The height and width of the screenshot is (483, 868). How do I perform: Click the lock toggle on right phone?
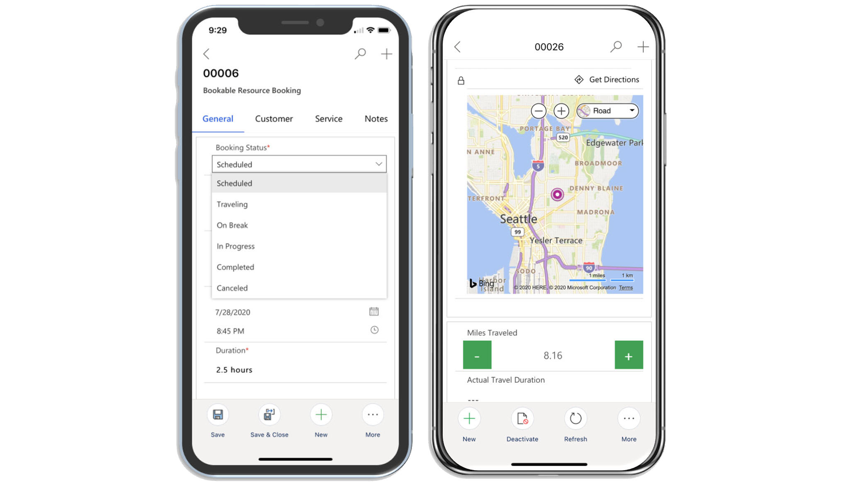pyautogui.click(x=461, y=78)
